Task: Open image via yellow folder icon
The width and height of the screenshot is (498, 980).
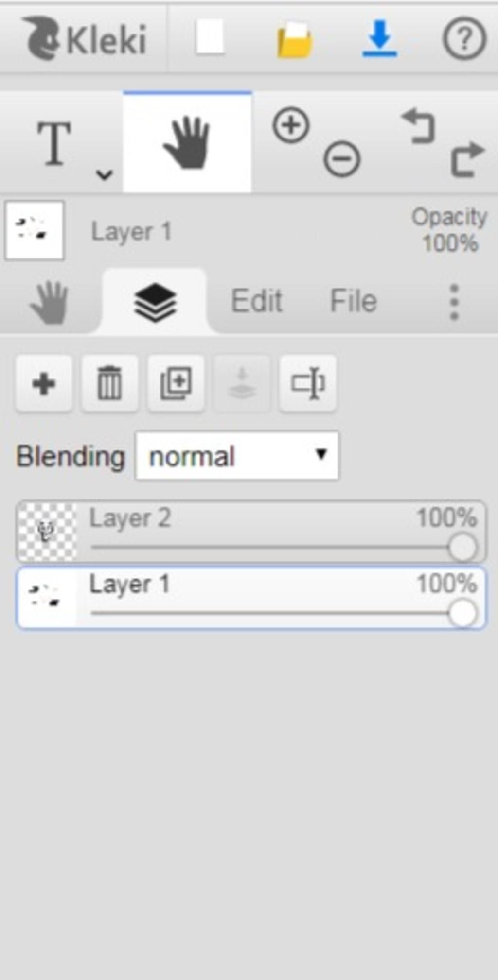Action: click(294, 41)
